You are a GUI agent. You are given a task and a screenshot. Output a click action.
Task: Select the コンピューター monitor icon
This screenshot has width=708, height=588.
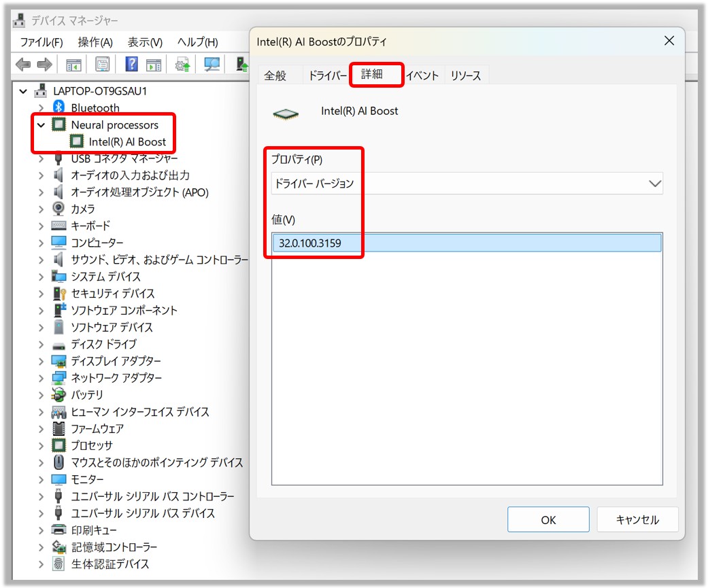58,242
